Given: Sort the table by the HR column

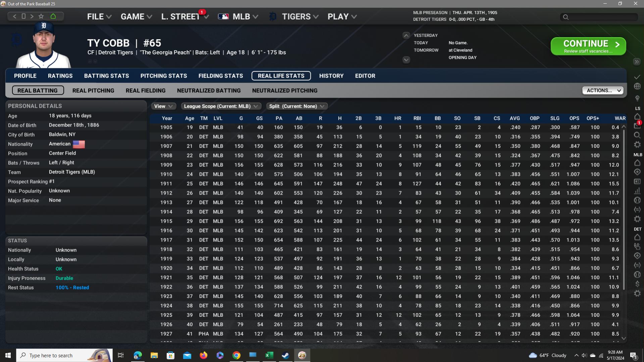Looking at the screenshot, I should [x=398, y=118].
